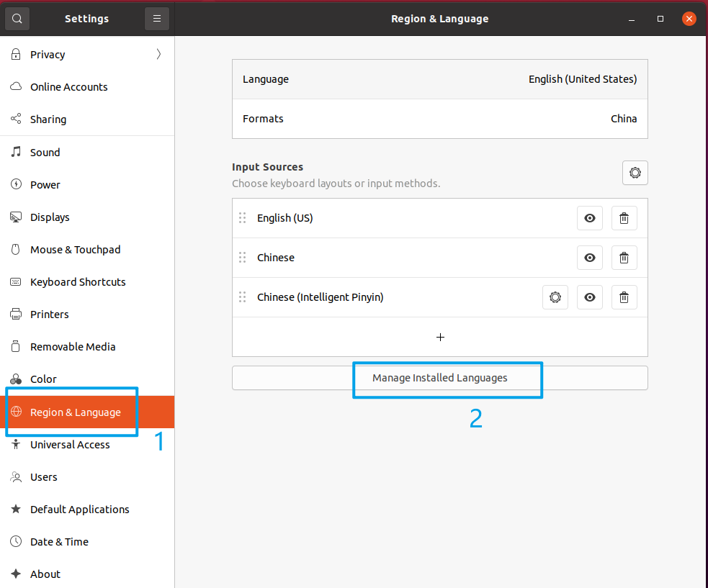Open Keyboard Shortcuts panel
Image resolution: width=708 pixels, height=588 pixels.
[87, 282]
